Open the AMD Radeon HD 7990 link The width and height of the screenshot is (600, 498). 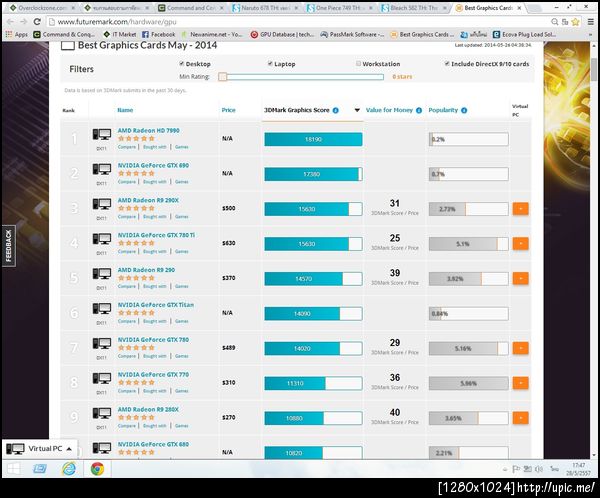tap(148, 131)
